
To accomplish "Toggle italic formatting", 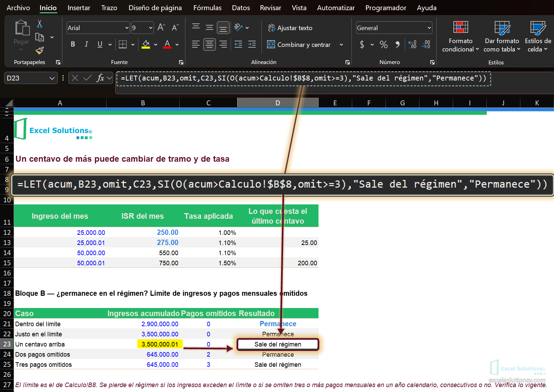I will 86,44.
